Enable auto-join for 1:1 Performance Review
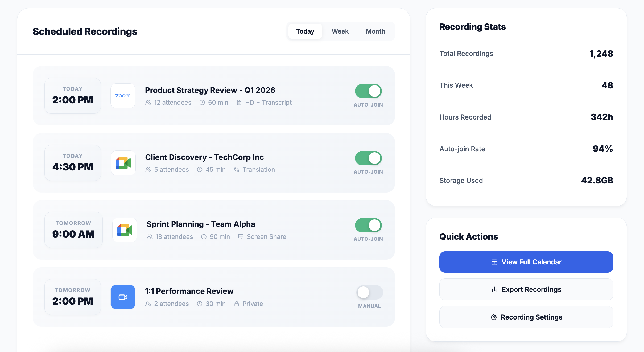The height and width of the screenshot is (352, 644). point(369,293)
